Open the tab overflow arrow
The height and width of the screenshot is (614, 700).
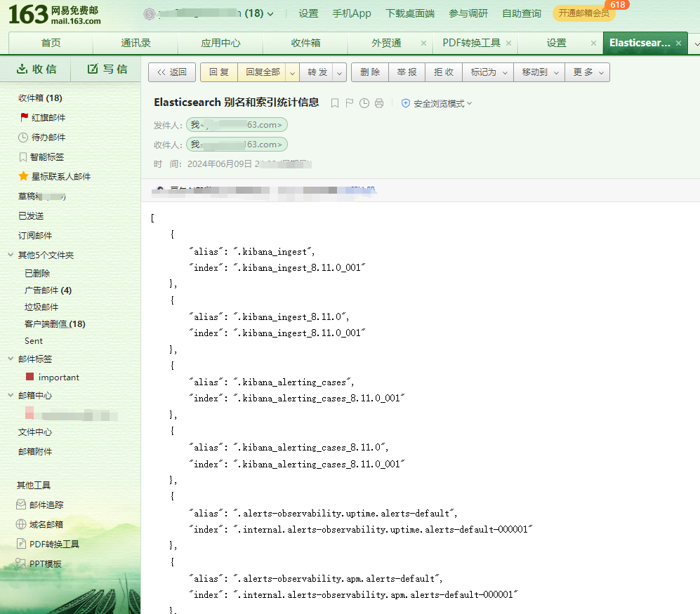click(x=696, y=44)
